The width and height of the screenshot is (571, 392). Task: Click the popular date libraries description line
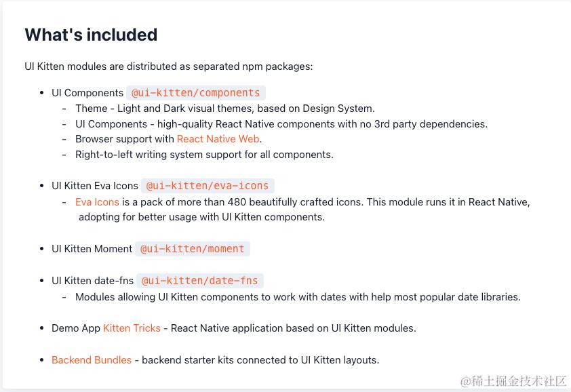(298, 297)
